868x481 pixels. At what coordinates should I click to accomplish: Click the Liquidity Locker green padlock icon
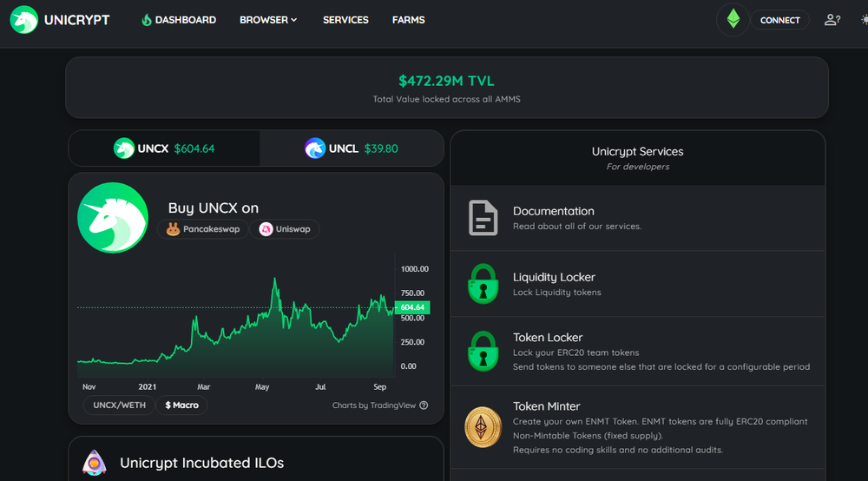point(483,284)
